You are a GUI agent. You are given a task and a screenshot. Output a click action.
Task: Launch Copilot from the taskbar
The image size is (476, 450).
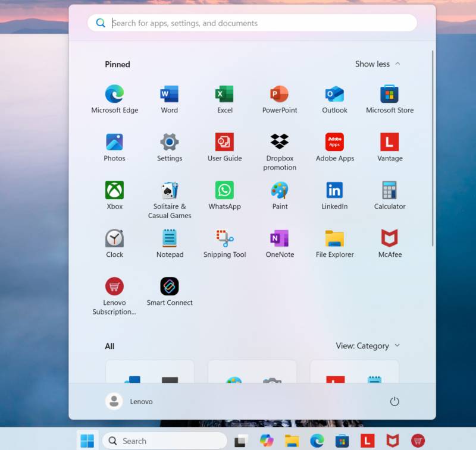[x=267, y=440]
